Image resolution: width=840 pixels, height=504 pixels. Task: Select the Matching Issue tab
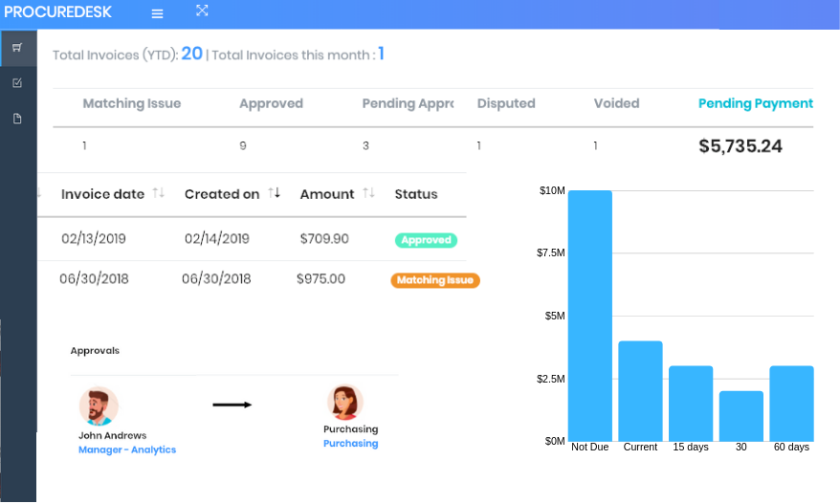(132, 103)
